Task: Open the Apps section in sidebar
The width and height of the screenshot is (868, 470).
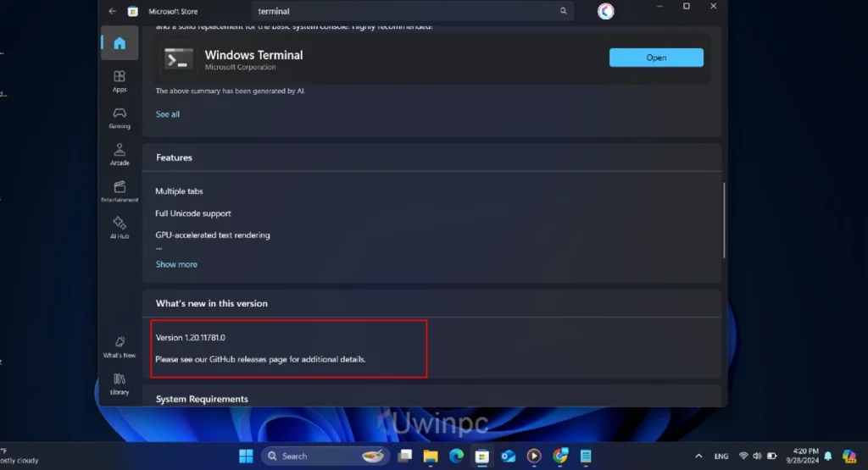Action: [x=120, y=80]
